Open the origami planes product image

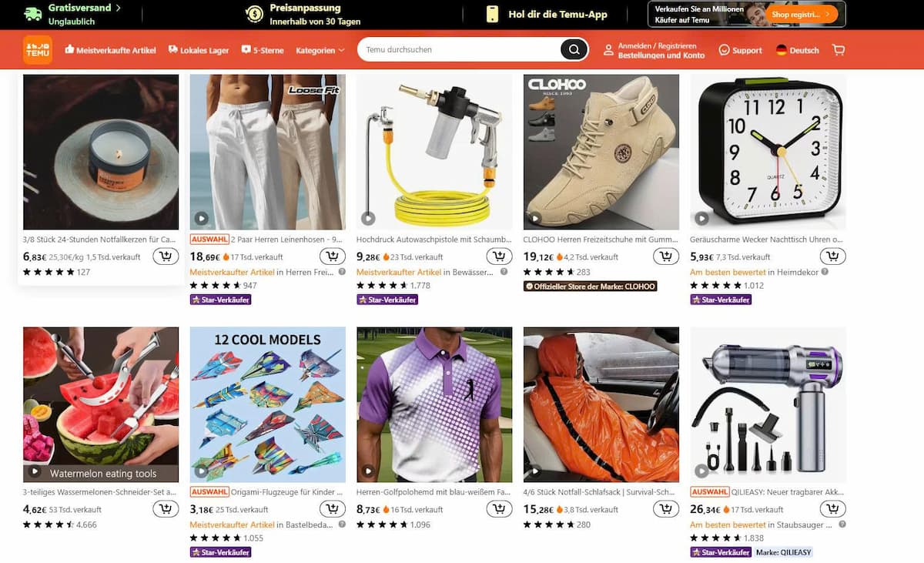point(268,404)
